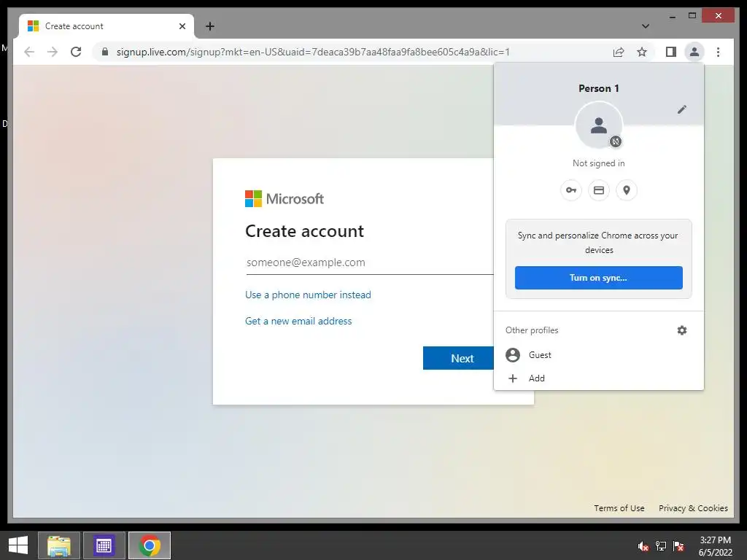The image size is (747, 560).
Task: Click Get a new email address
Action: (x=298, y=321)
